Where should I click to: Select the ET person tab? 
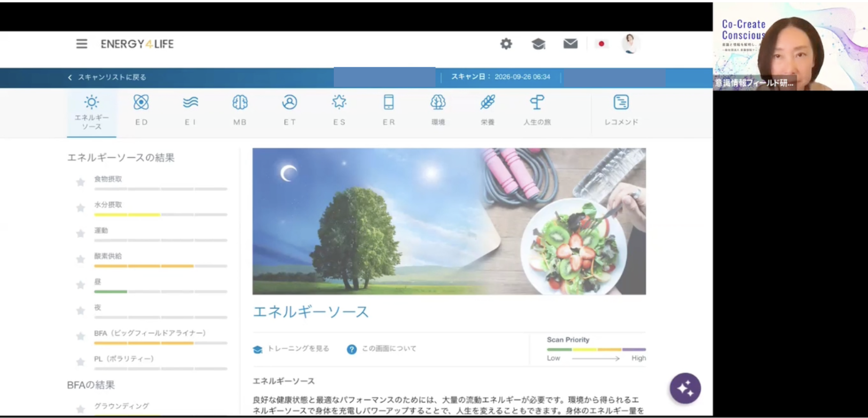click(290, 110)
